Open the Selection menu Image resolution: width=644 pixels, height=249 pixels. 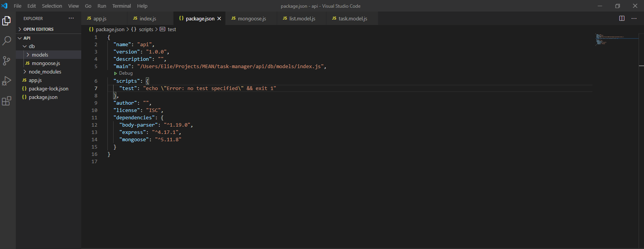52,6
